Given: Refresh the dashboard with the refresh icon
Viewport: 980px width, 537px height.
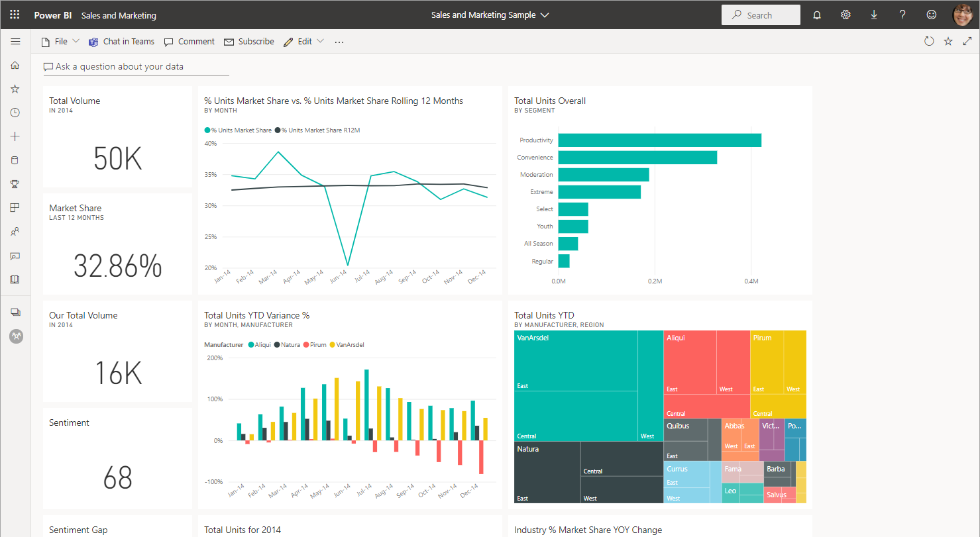Looking at the screenshot, I should [x=929, y=41].
